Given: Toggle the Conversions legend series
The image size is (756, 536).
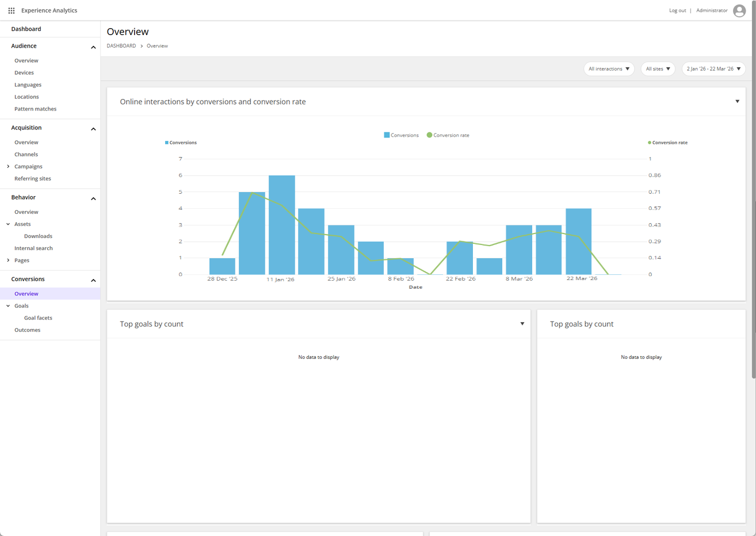Looking at the screenshot, I should tap(401, 135).
